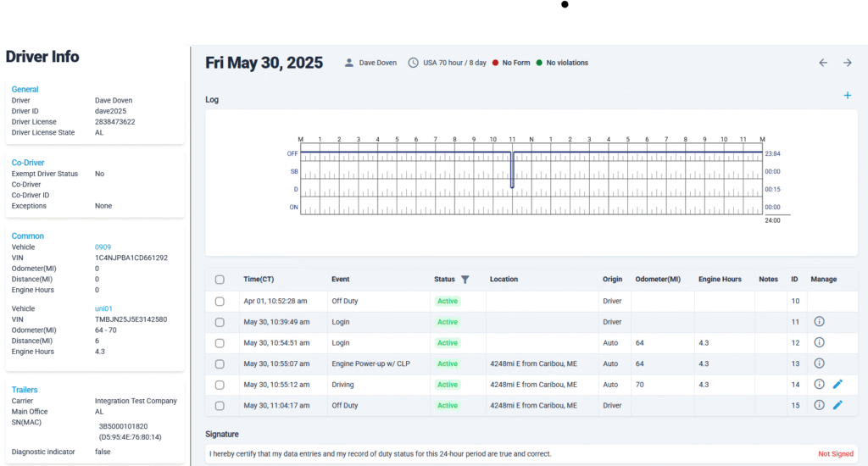Screen dimensions: 868x466
Task: Open the Status column filter icon
Action: point(465,280)
